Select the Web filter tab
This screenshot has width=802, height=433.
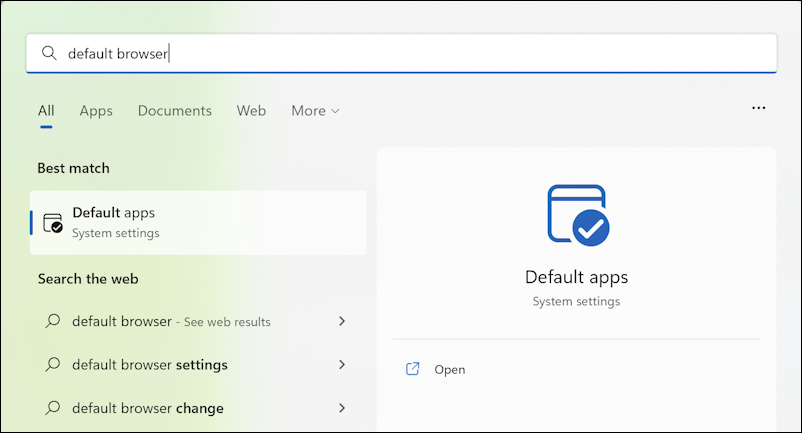pyautogui.click(x=251, y=110)
